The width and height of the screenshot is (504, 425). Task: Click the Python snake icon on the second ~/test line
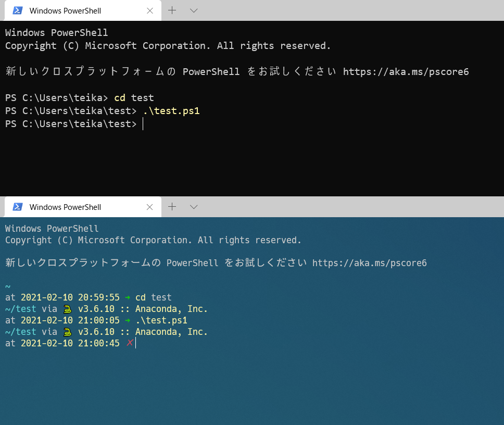[x=68, y=332]
